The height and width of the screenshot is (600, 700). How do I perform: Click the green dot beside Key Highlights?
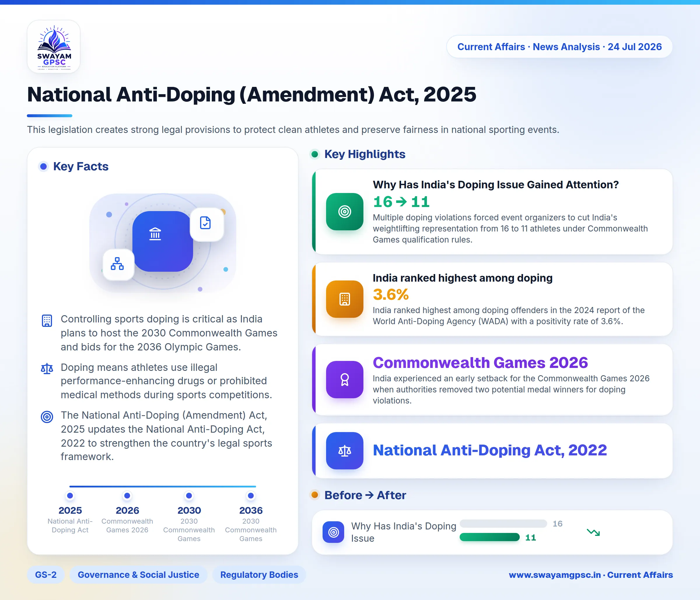[x=315, y=154]
